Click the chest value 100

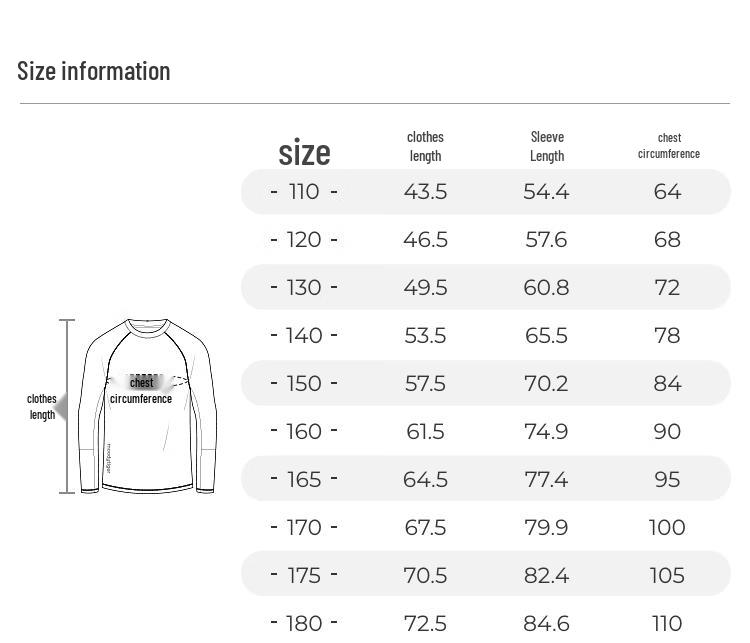click(667, 527)
